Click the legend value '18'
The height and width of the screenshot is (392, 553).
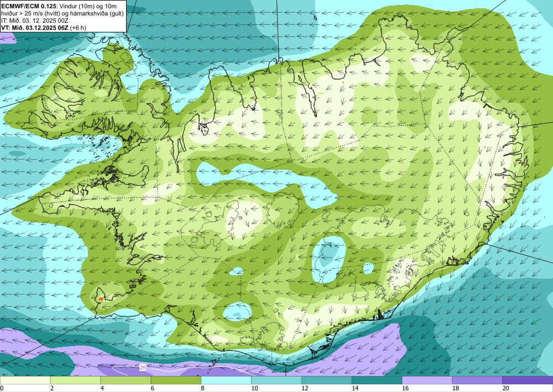(x=455, y=389)
